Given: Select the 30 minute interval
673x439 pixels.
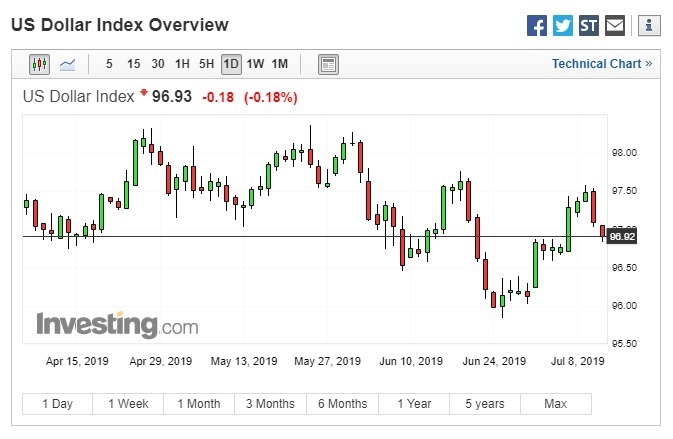Looking at the screenshot, I should click(158, 64).
